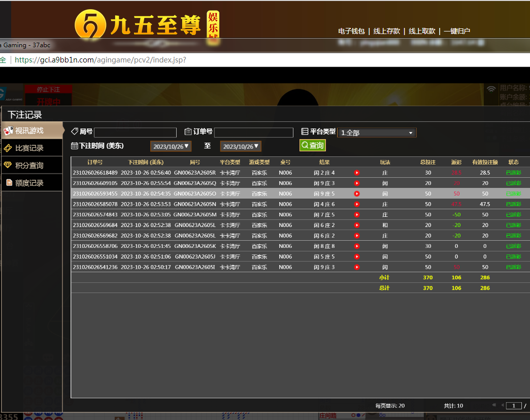530x420 pixels.
Task: Open 线上取款 link
Action: pos(422,31)
